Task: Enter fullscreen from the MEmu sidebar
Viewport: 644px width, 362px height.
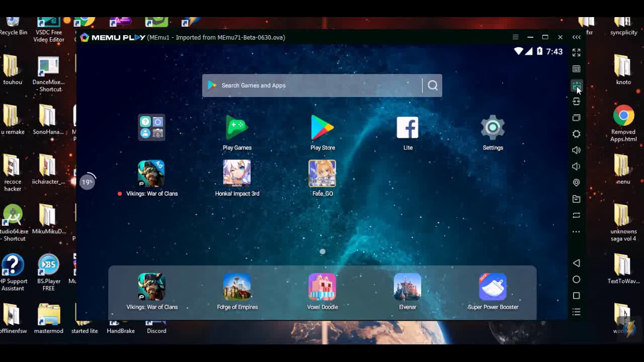Action: 577,52
